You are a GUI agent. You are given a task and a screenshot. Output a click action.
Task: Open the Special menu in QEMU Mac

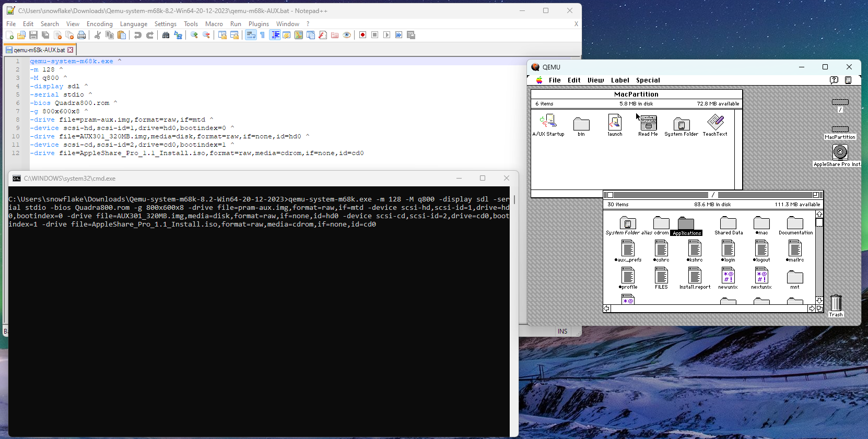[x=648, y=80]
